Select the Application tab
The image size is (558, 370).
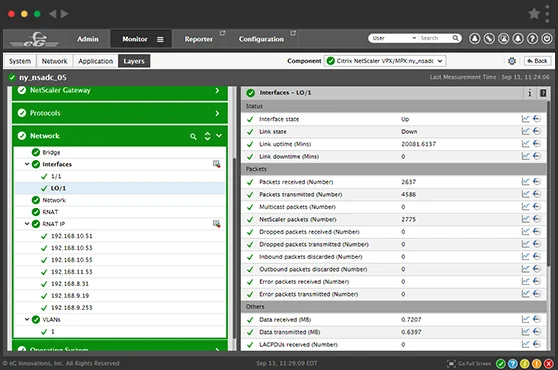(x=95, y=61)
